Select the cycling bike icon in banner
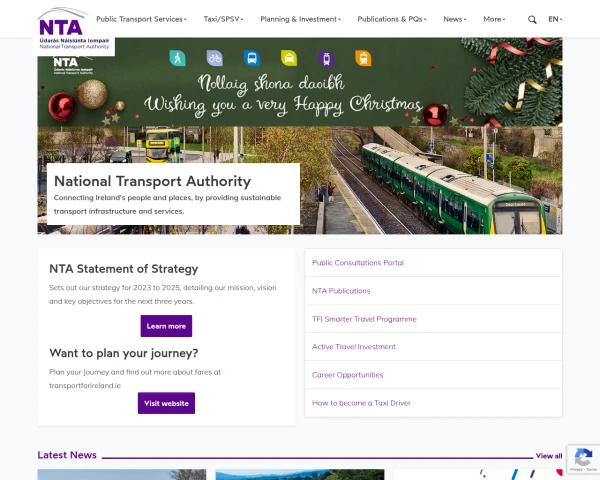 [x=215, y=58]
